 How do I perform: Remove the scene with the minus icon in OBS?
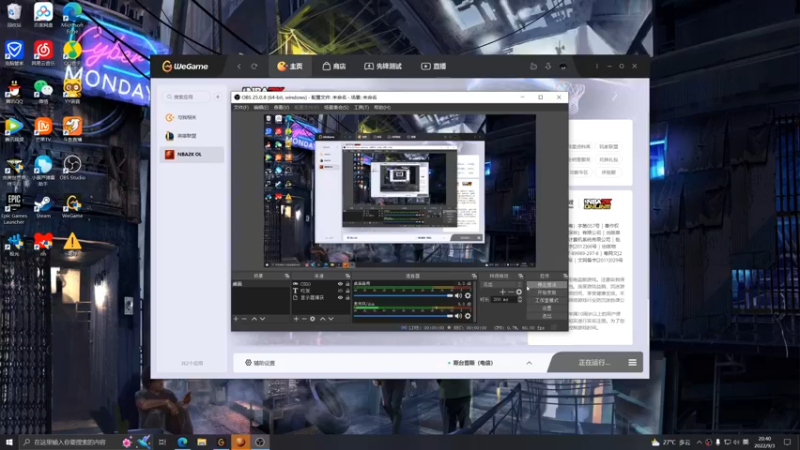tap(244, 319)
